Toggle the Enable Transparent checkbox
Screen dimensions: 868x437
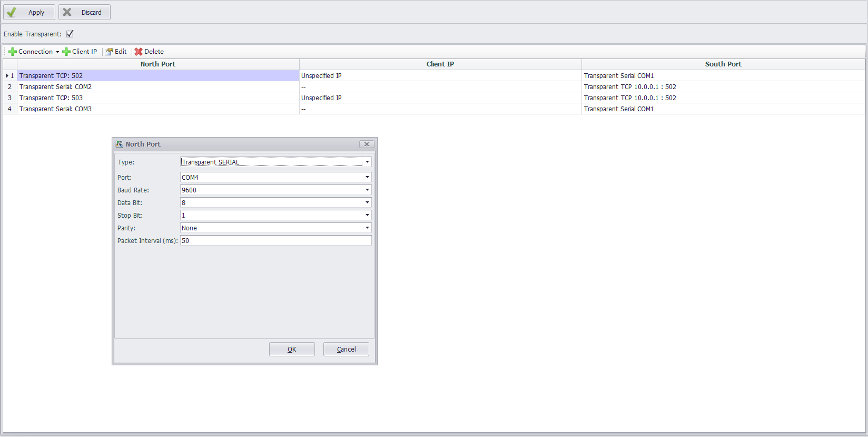pos(70,34)
